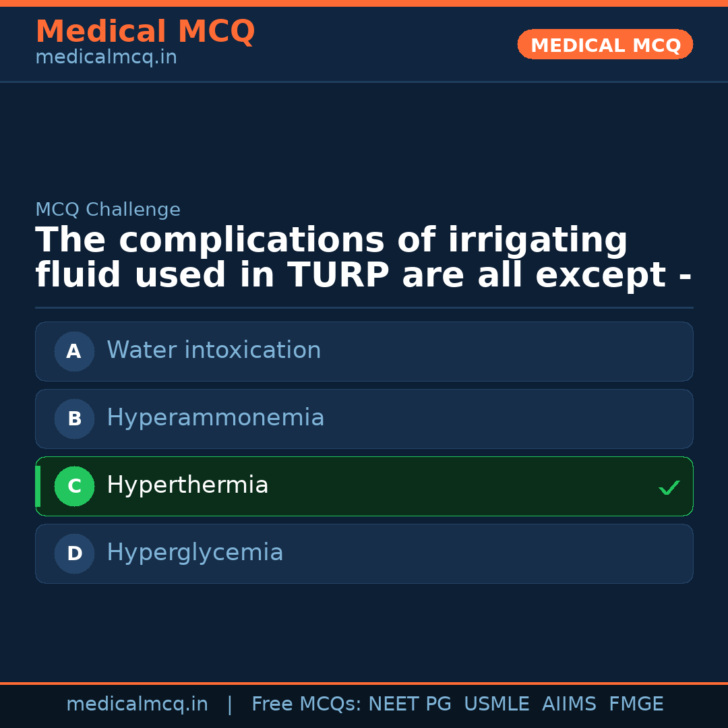Click the orange MEDICAL MCQ badge
728x728 pixels.
point(605,45)
